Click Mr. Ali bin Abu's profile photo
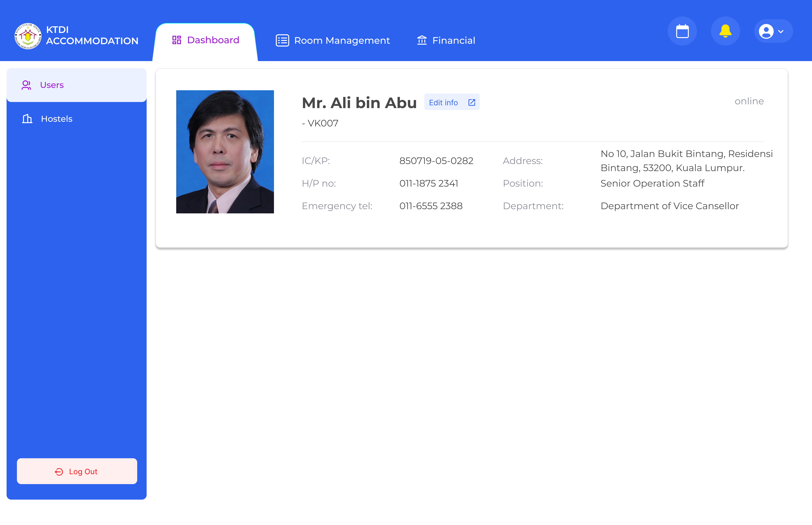Image resolution: width=812 pixels, height=525 pixels. (225, 152)
